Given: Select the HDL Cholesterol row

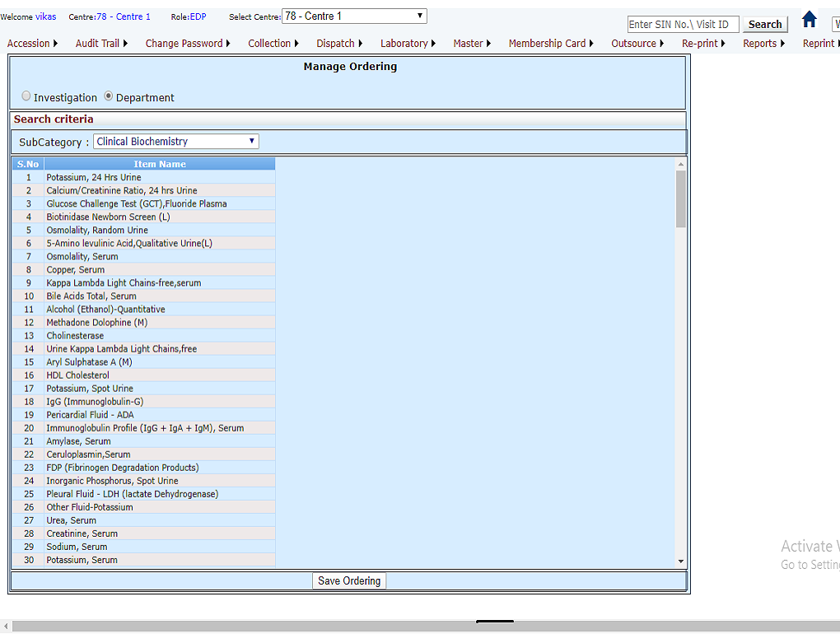Looking at the screenshot, I should tap(77, 375).
